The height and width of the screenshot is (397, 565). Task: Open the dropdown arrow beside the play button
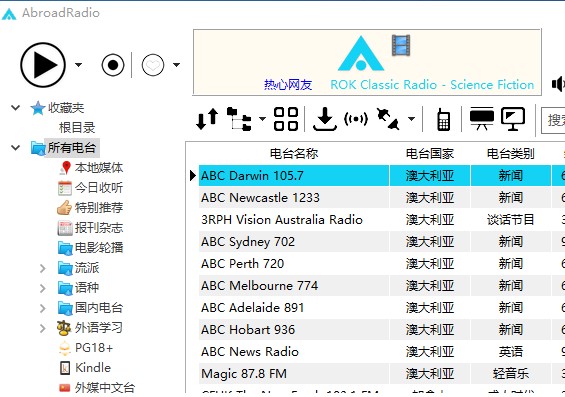point(78,65)
